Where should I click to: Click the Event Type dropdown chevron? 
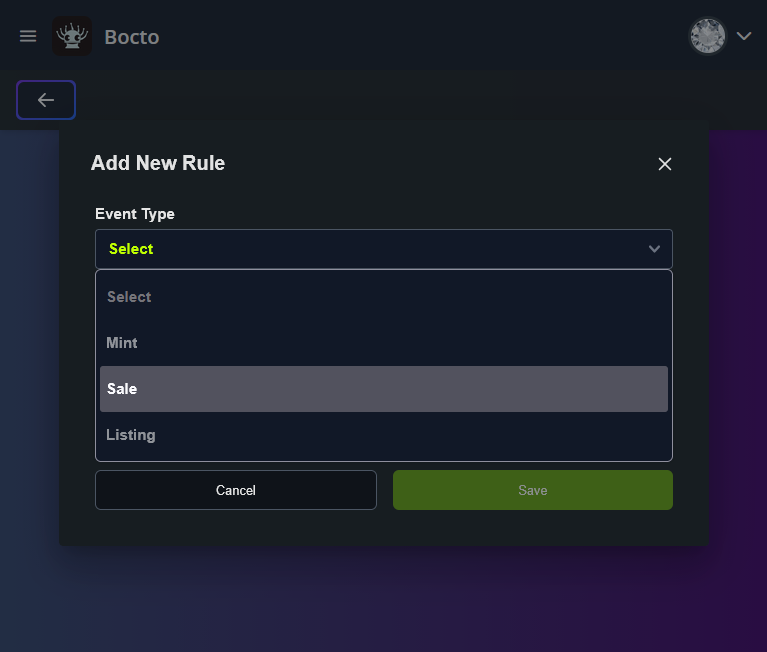tap(654, 249)
